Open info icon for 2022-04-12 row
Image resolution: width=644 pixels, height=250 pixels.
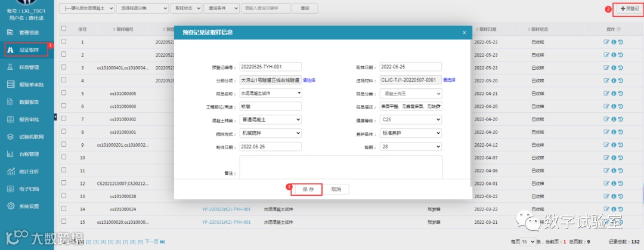614,145
